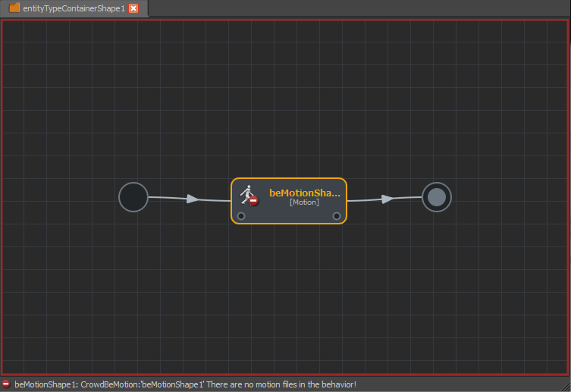Select the beMotionSha... node title
571x392 pixels.
304,193
